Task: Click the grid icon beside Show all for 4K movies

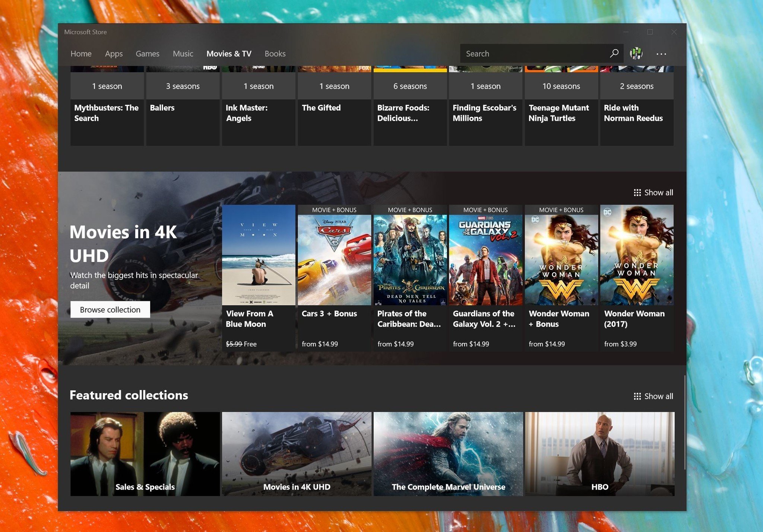Action: point(637,192)
